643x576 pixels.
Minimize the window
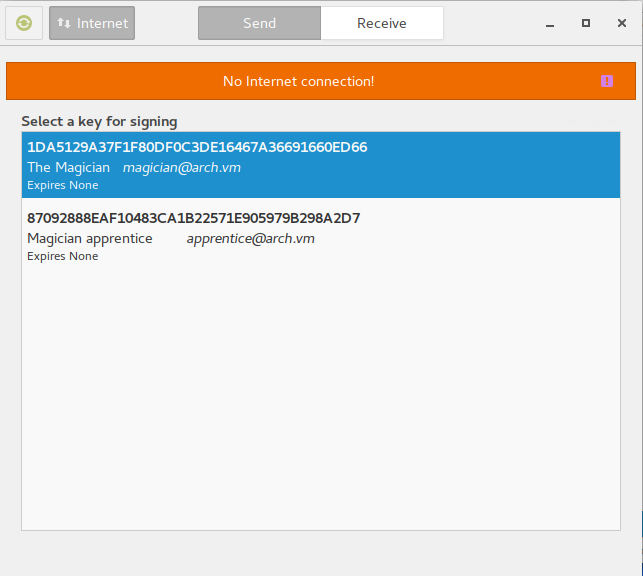[550, 24]
